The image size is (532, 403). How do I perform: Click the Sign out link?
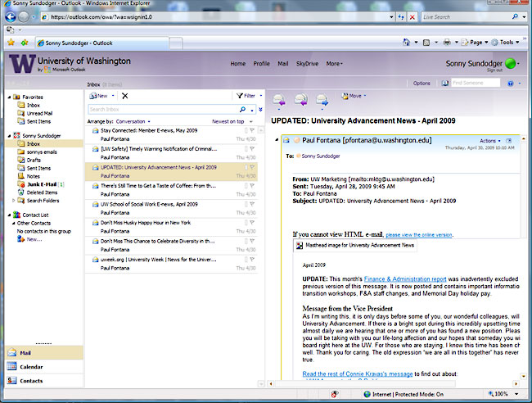494,70
